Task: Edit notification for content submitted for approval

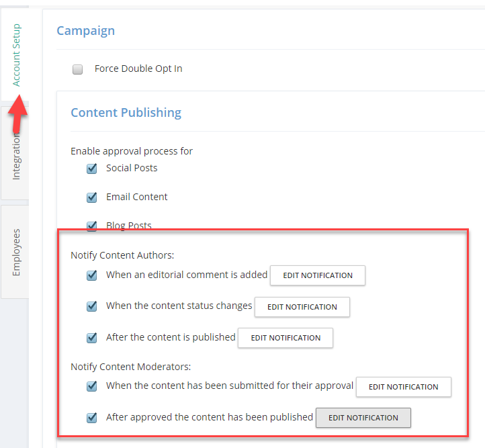Action: pyautogui.click(x=404, y=387)
